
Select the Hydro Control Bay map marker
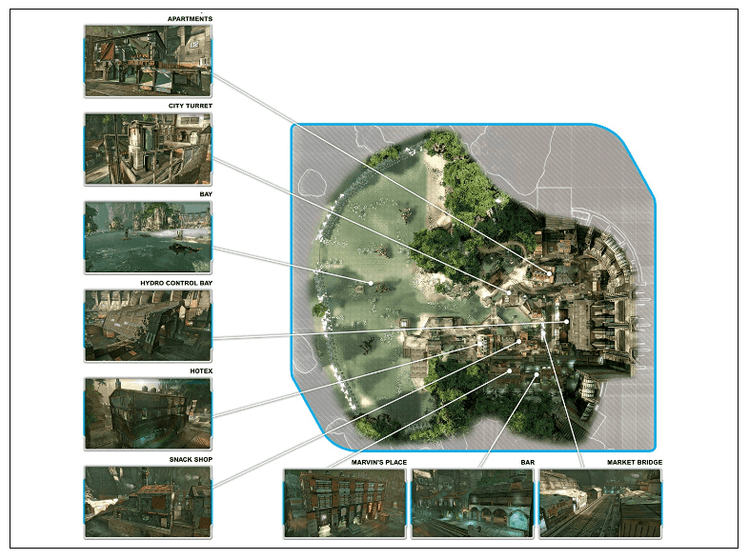coord(567,322)
